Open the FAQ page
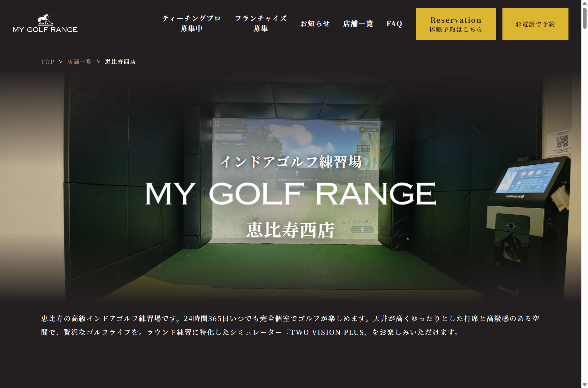The height and width of the screenshot is (388, 588). point(394,24)
